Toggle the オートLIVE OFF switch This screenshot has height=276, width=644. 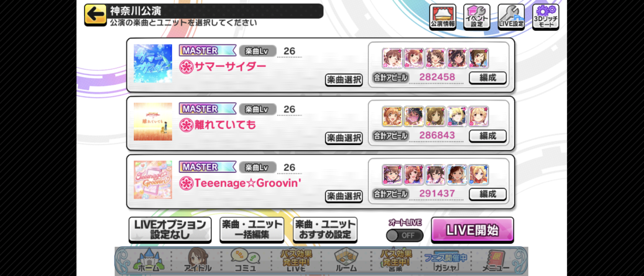(405, 235)
